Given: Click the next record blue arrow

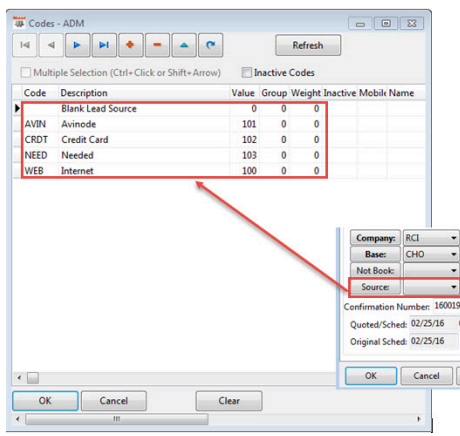Looking at the screenshot, I should [77, 45].
